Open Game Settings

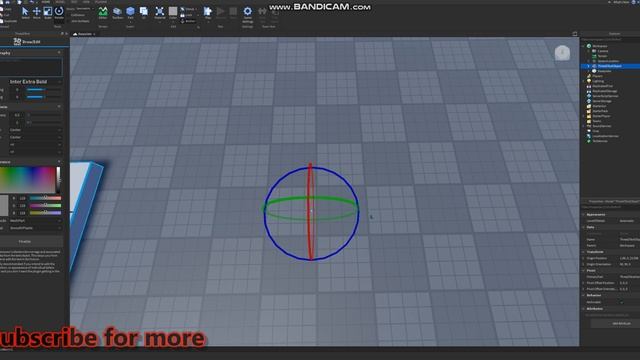pos(247,14)
